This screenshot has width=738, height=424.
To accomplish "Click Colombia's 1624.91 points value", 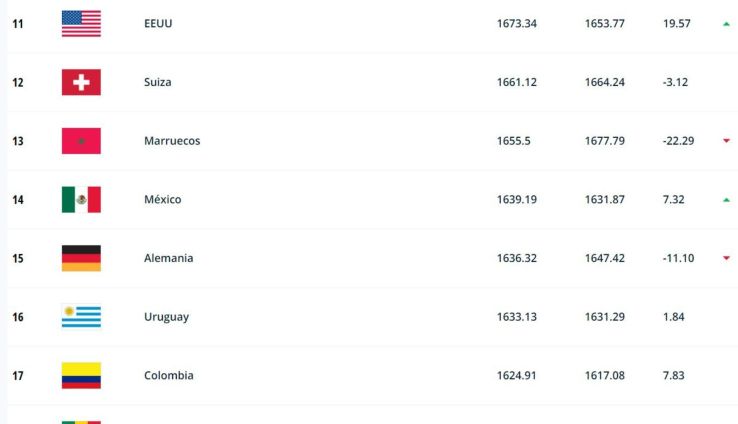I will pos(516,376).
